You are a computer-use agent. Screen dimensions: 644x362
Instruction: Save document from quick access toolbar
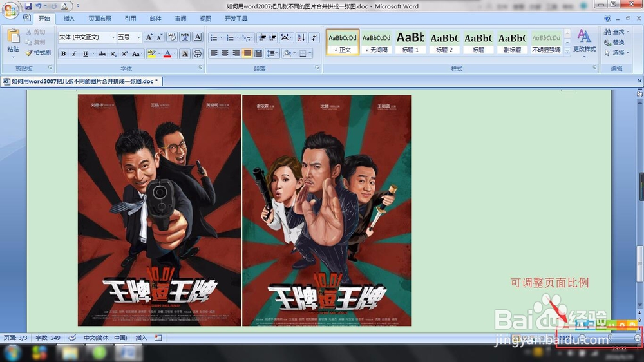click(28, 6)
